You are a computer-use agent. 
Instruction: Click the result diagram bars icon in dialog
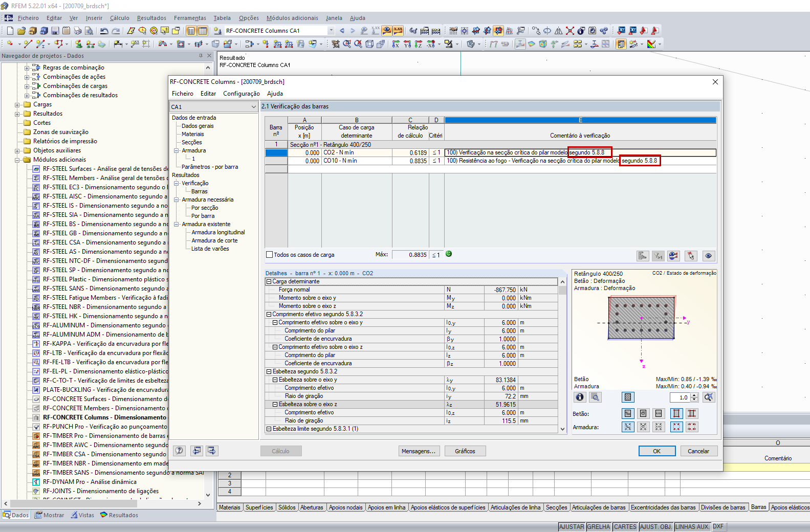point(643,256)
